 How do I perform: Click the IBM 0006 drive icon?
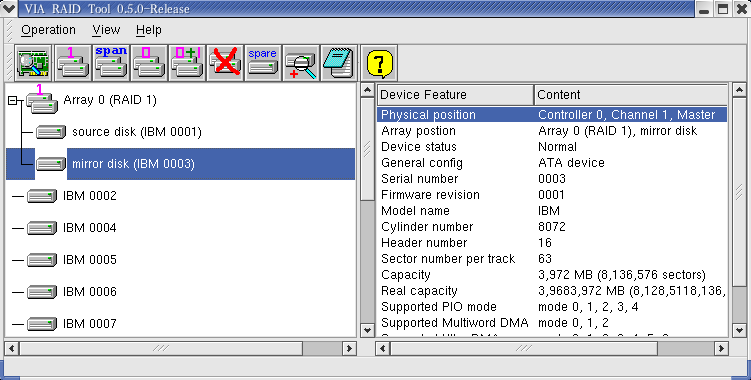pos(42,291)
